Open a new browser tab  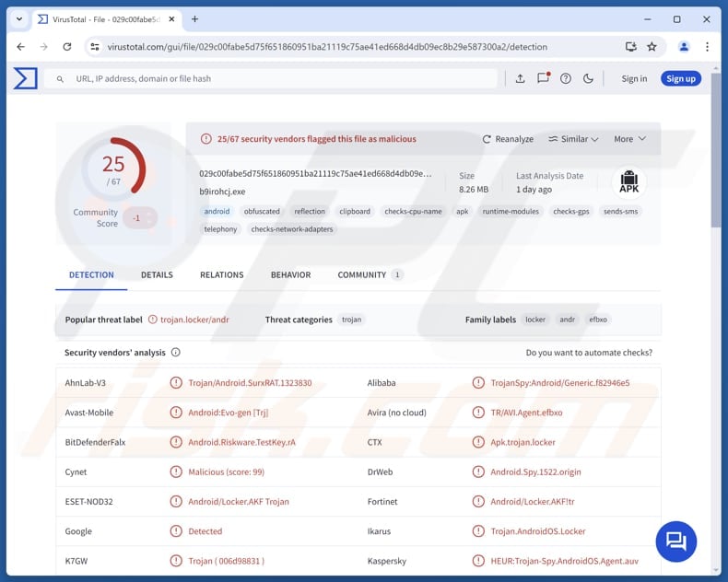click(x=195, y=19)
